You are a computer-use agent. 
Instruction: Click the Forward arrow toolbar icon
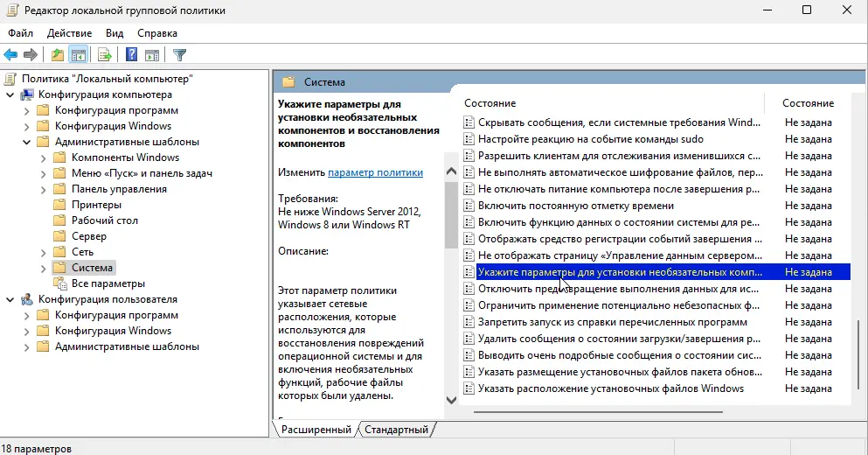click(31, 55)
